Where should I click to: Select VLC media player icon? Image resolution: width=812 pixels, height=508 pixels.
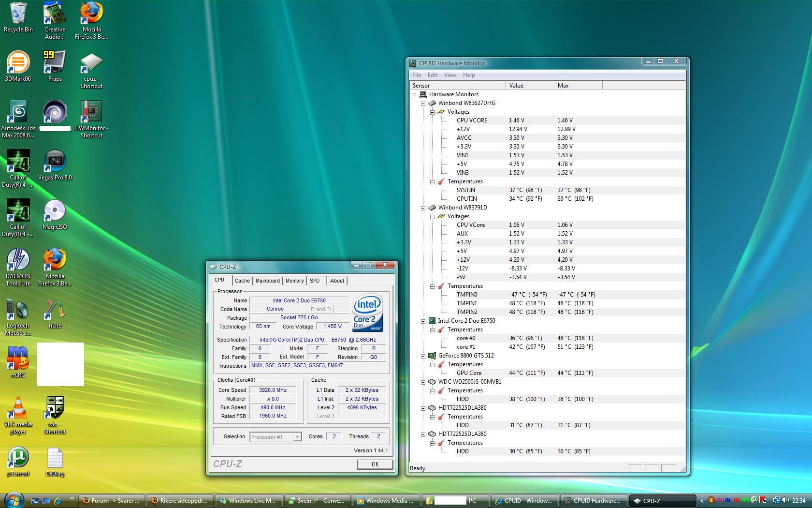18,416
